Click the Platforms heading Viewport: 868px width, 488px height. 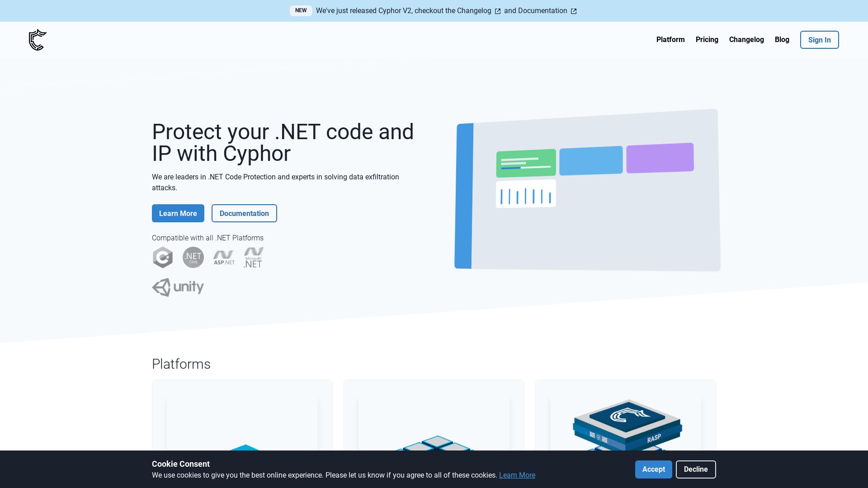[181, 364]
